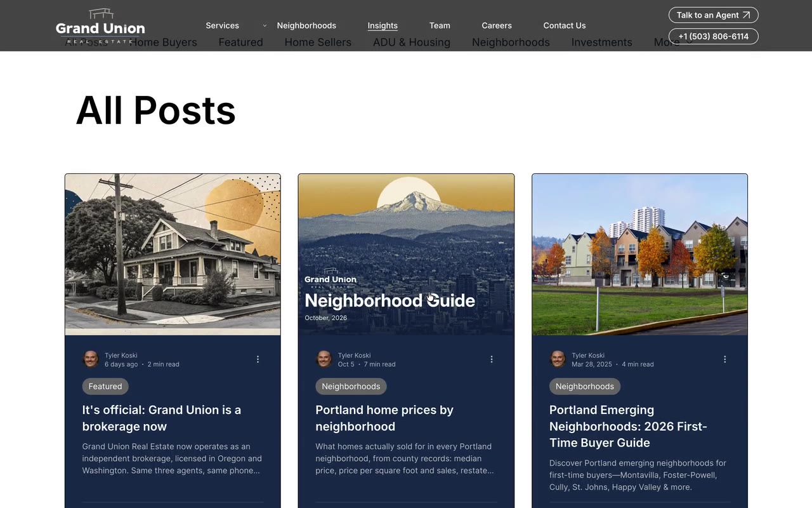This screenshot has height=508, width=812.
Task: Open more actions menu on Emerging Neighborhoods post
Action: 724,359
